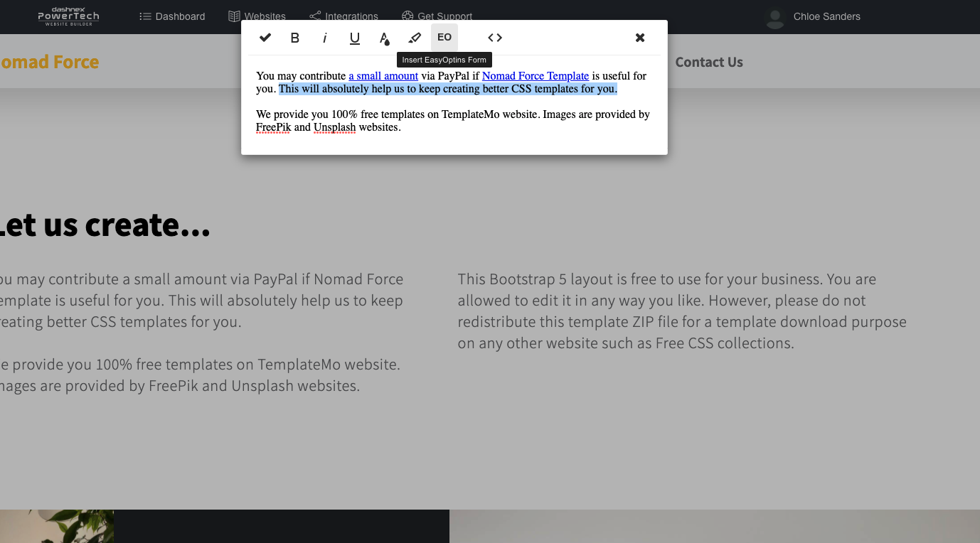Click the '100% free templates' page paragraph
980x543 pixels.
(200, 375)
